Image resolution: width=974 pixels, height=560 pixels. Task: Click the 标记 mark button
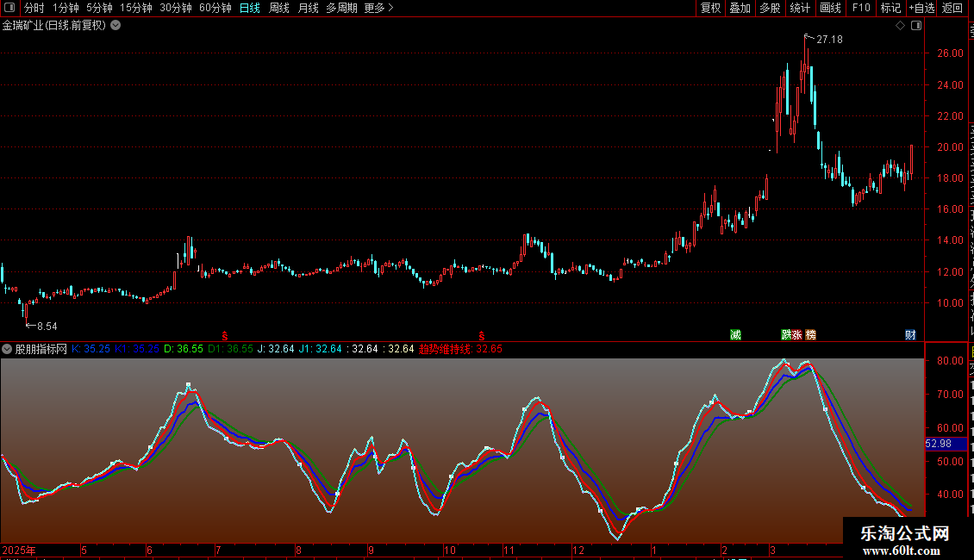[890, 8]
